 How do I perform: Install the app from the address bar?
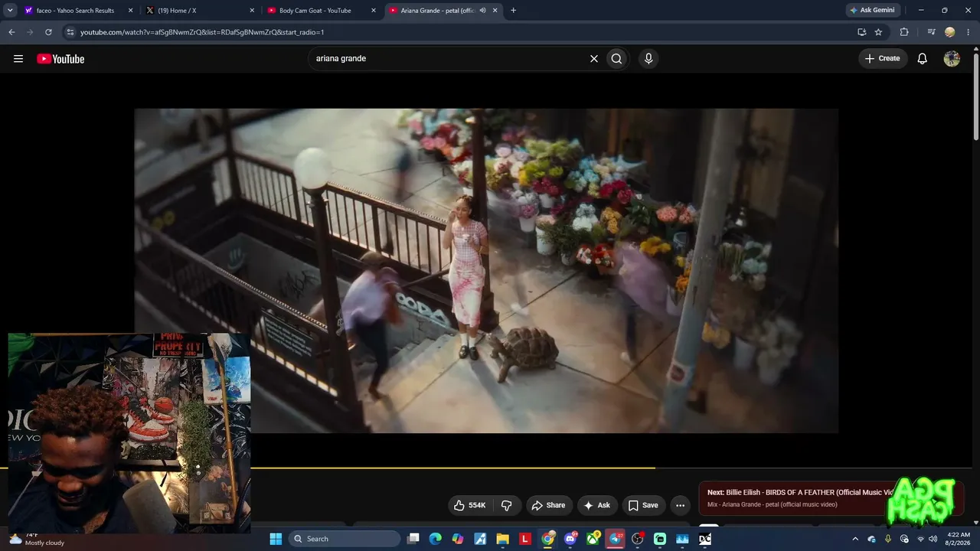[x=861, y=32]
